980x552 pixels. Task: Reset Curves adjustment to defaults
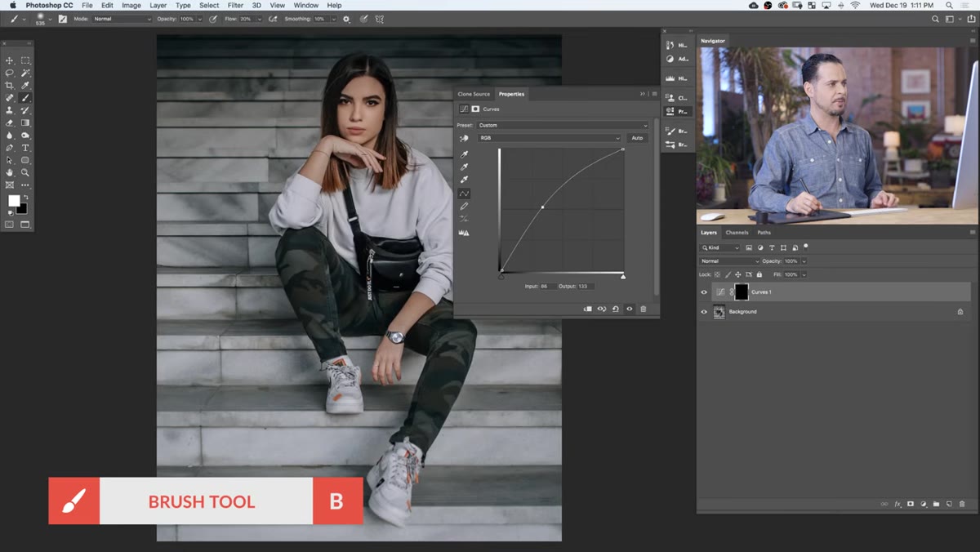coord(615,309)
